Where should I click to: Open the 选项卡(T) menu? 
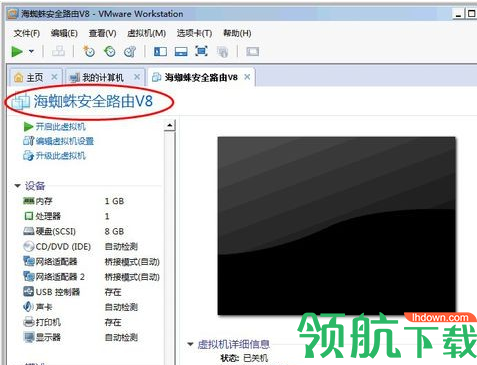[194, 33]
